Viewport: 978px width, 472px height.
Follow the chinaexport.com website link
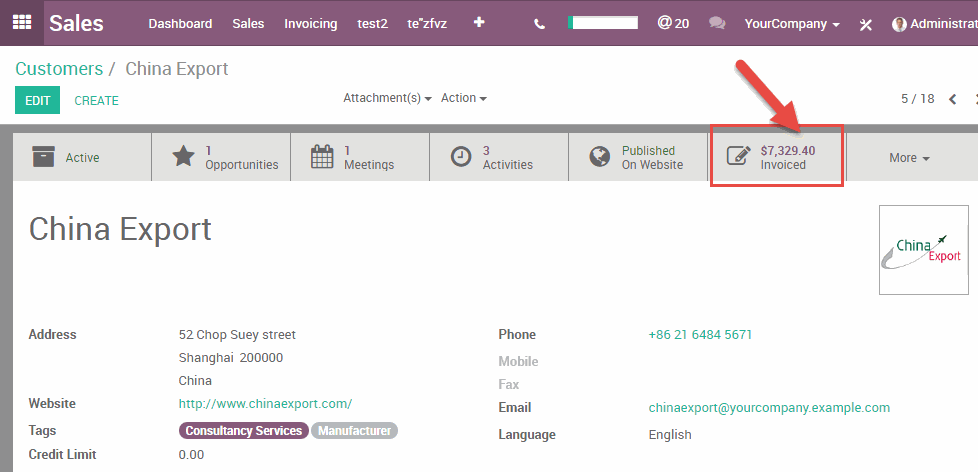[265, 404]
